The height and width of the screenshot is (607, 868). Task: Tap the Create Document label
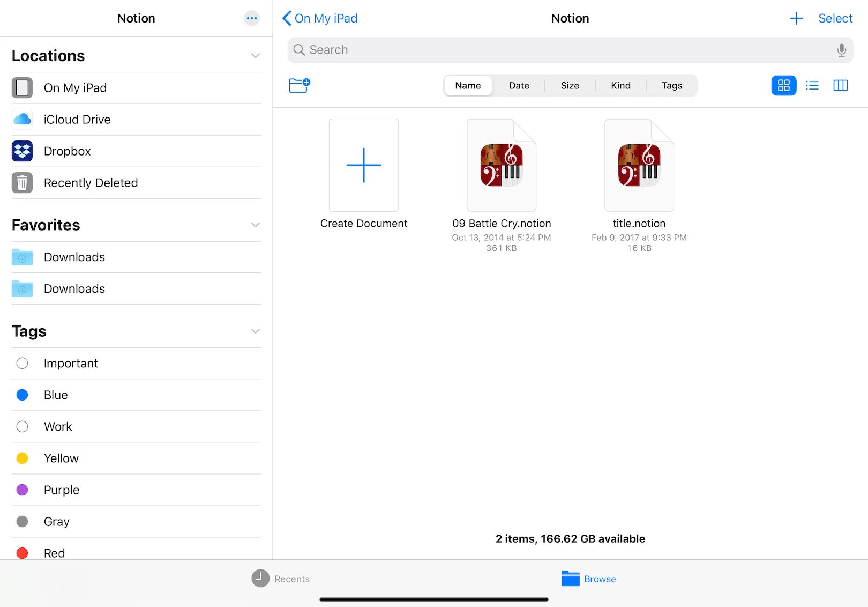(x=364, y=224)
